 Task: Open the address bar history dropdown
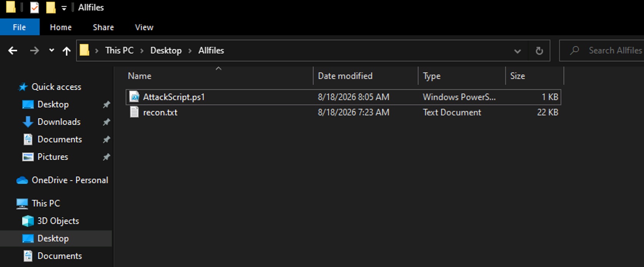517,51
